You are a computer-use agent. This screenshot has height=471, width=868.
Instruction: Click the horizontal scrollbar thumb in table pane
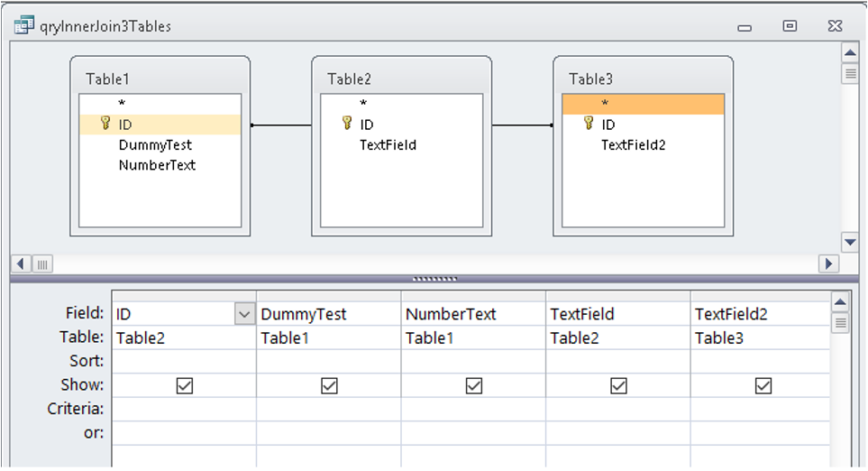point(42,264)
